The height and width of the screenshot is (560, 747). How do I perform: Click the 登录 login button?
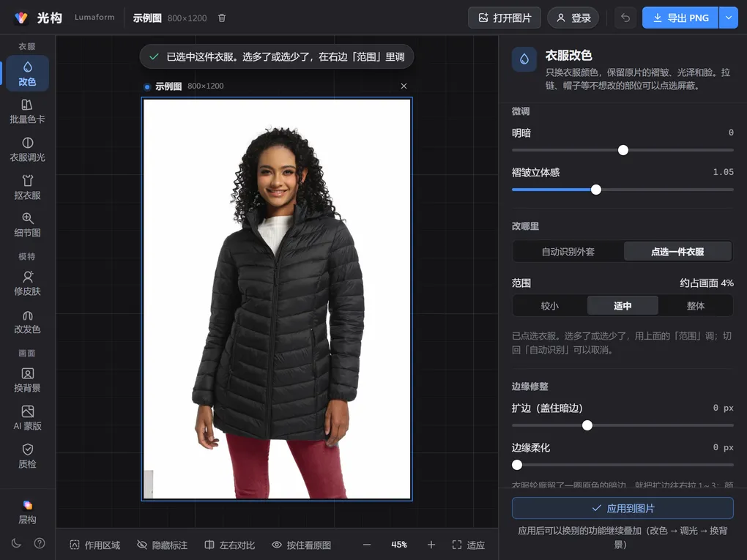(573, 18)
